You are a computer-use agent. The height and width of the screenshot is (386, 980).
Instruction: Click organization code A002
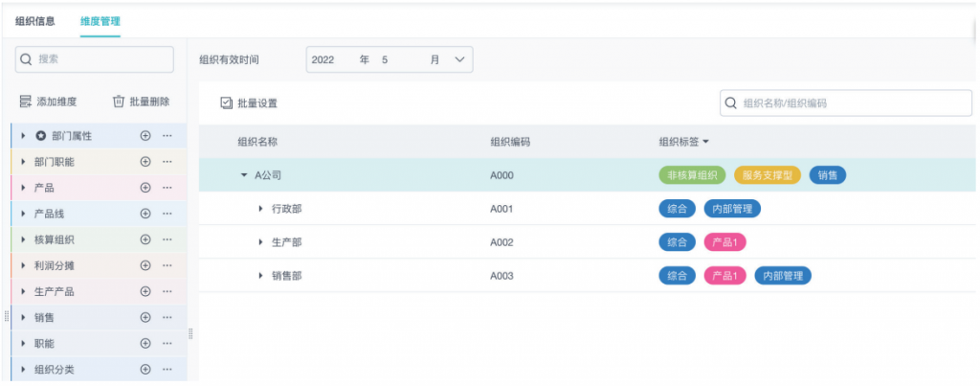coord(501,242)
